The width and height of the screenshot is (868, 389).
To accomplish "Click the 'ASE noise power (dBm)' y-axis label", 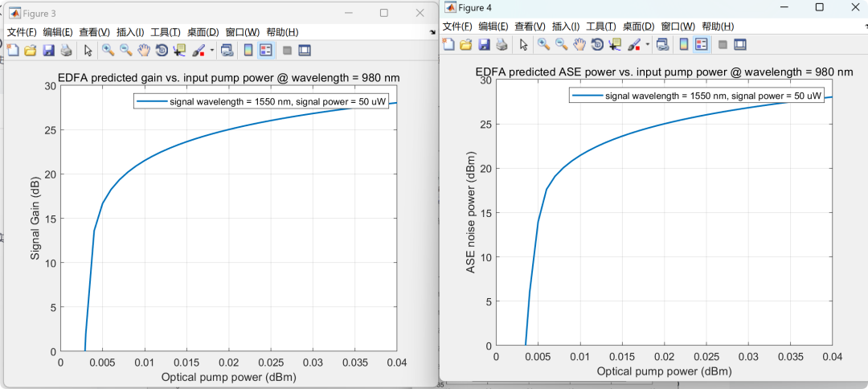I will tap(470, 213).
